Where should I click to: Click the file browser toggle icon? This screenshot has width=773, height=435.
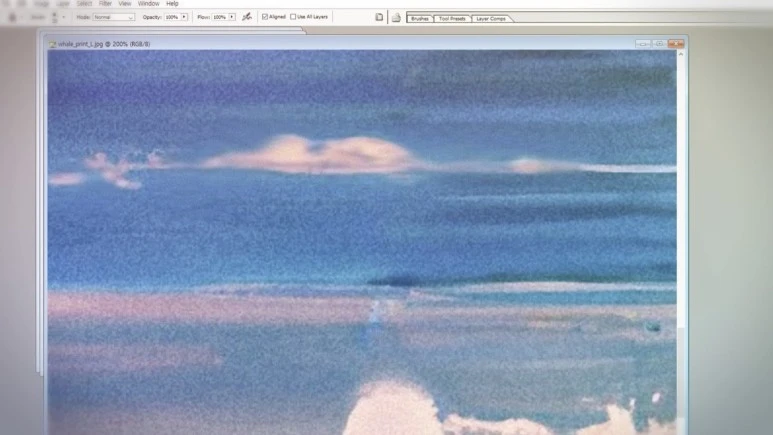pyautogui.click(x=379, y=17)
